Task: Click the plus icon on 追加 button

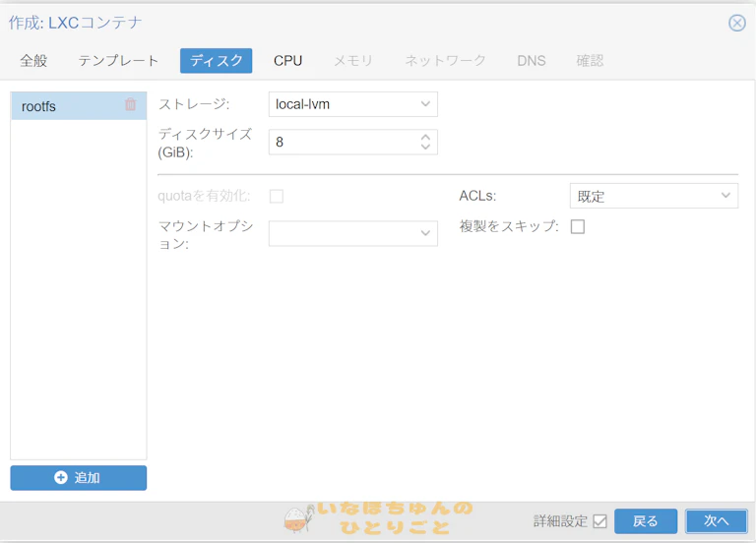Action: click(61, 477)
